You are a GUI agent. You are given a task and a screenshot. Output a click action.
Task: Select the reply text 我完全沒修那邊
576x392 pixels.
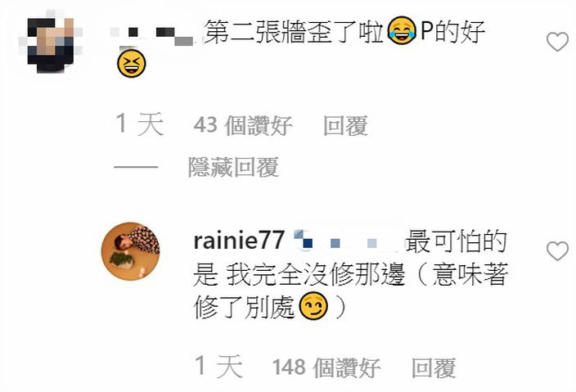click(x=316, y=274)
